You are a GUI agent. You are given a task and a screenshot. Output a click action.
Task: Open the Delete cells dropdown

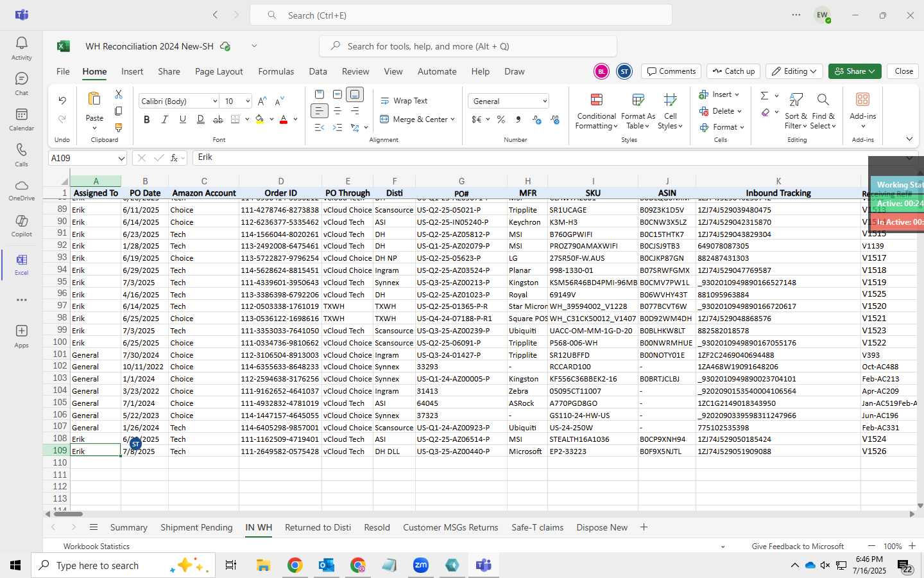[721, 111]
